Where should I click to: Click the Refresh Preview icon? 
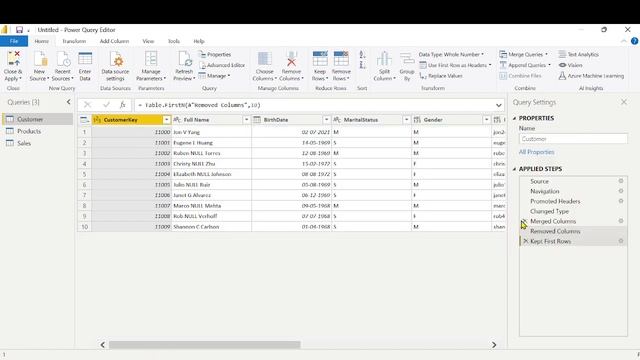tap(184, 59)
